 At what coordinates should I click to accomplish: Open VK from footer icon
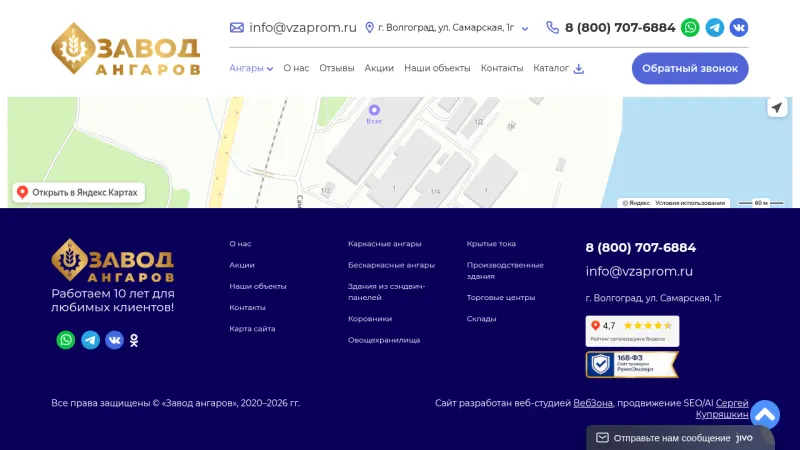pyautogui.click(x=114, y=340)
